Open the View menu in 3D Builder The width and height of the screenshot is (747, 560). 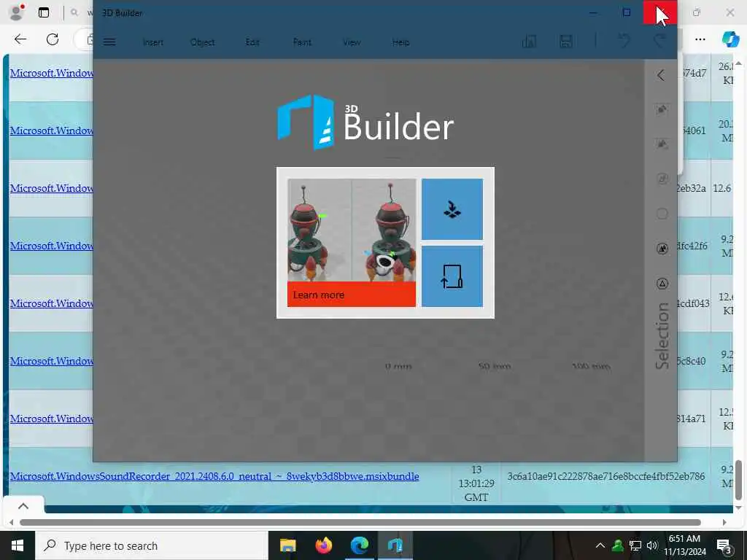(352, 42)
